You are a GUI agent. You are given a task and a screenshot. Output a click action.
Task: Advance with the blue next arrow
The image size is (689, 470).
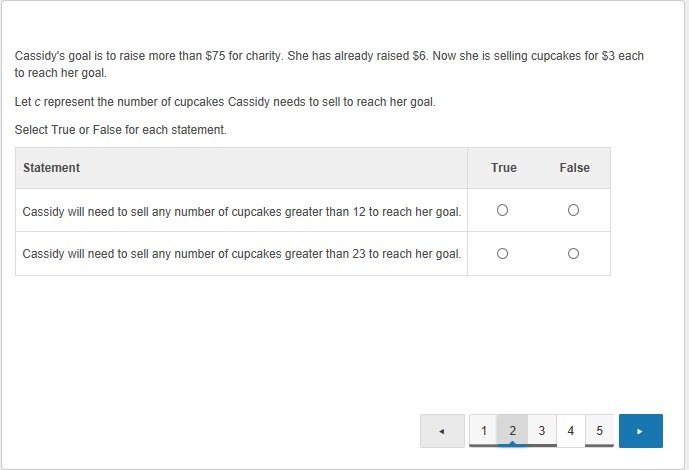click(x=640, y=431)
